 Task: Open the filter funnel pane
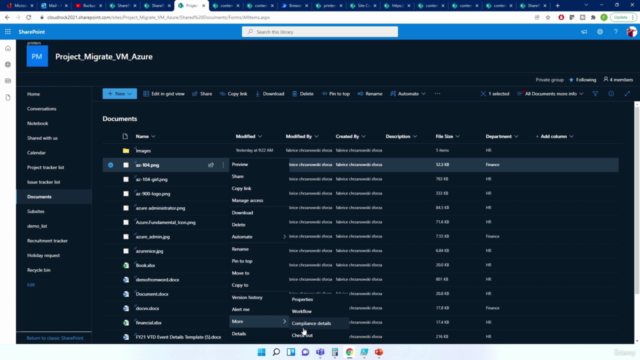(595, 94)
